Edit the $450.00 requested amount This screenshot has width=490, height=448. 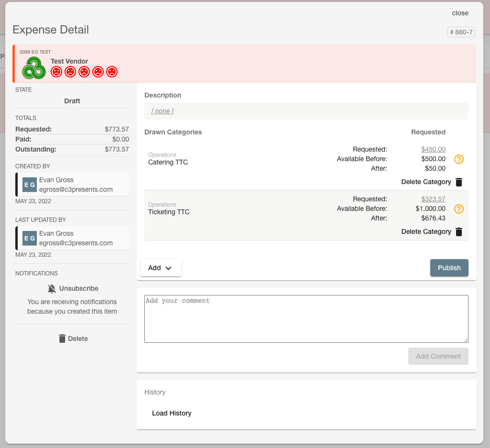coord(433,150)
